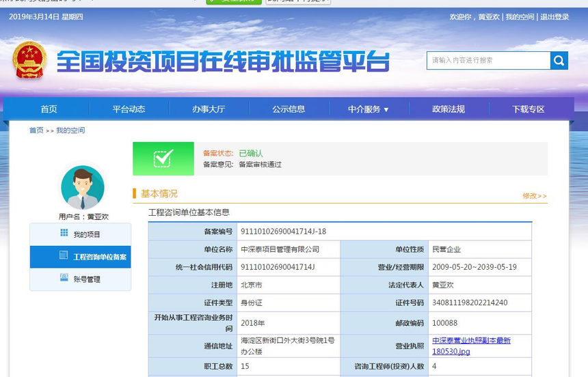Open the 中深泰营业执照副本最新180530.jpg link
588x377 pixels.
(471, 346)
